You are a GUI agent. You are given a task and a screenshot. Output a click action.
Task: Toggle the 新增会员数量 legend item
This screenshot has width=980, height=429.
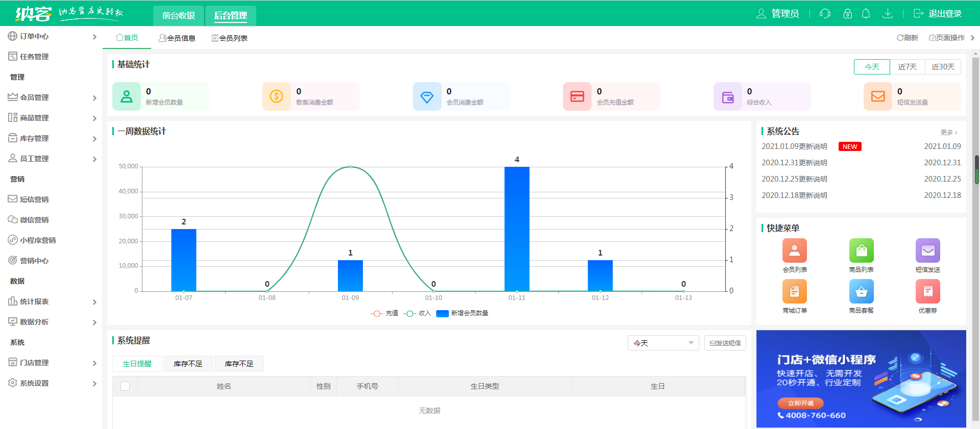click(x=462, y=313)
